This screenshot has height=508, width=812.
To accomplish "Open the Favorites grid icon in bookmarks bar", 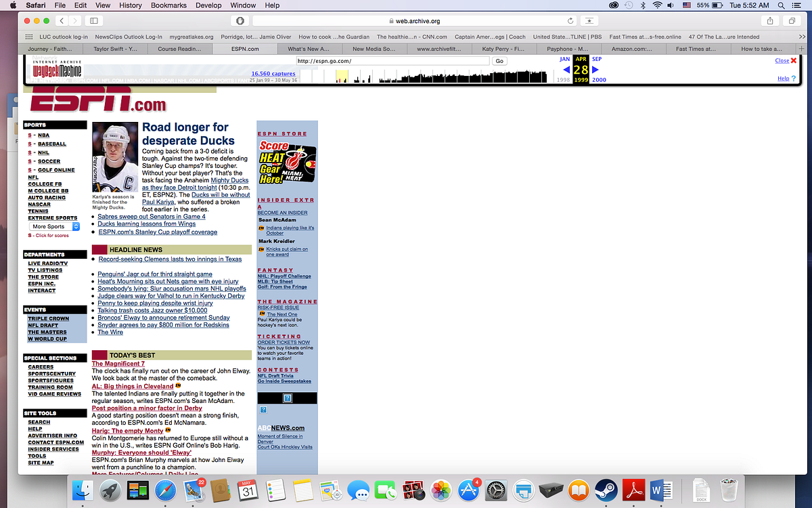I will coord(29,37).
